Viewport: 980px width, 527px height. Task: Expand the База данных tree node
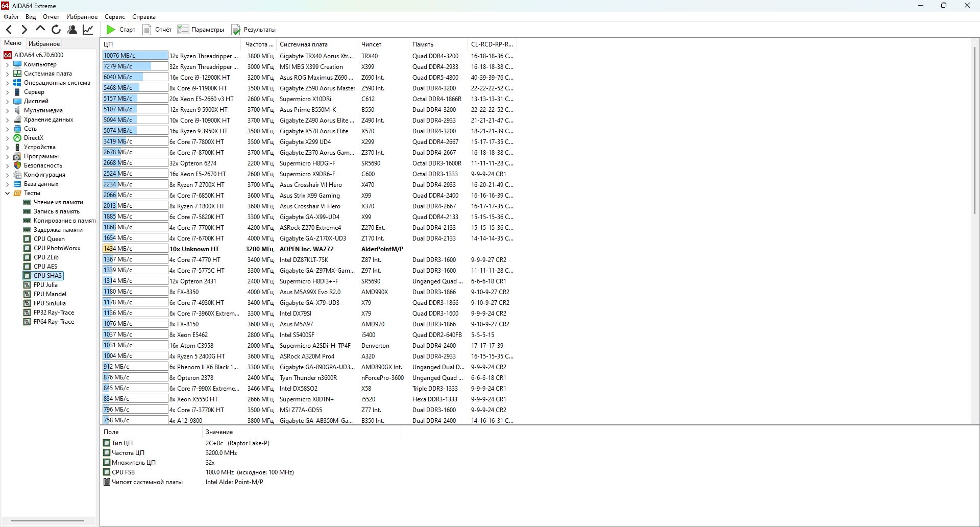[x=7, y=184]
